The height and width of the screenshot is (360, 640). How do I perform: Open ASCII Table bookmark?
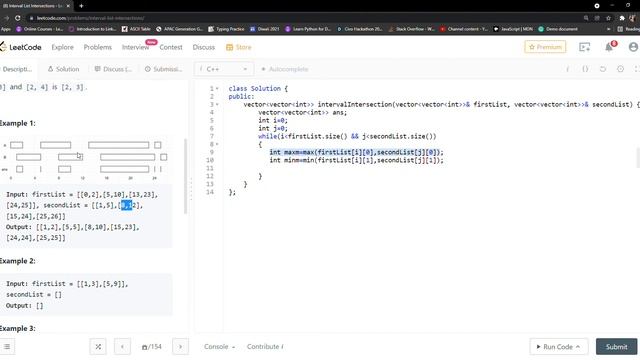(x=136, y=29)
